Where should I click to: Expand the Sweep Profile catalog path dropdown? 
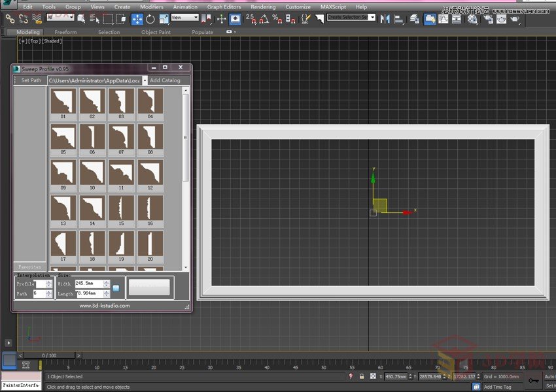145,81
